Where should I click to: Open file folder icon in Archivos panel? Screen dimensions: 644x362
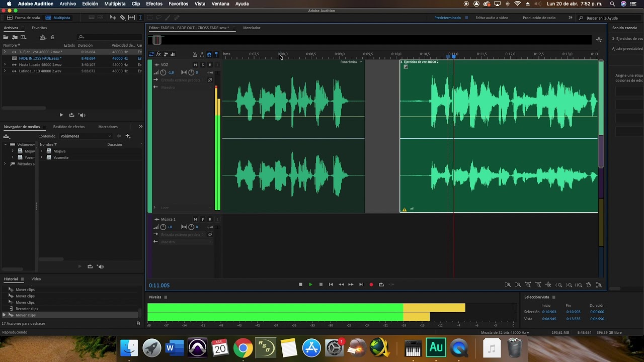pos(6,37)
